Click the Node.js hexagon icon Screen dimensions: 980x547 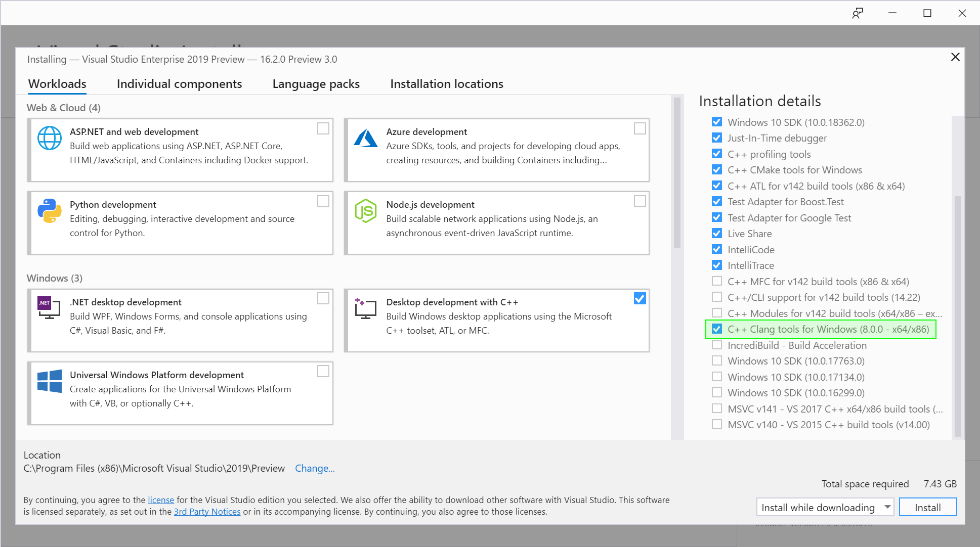pyautogui.click(x=366, y=211)
